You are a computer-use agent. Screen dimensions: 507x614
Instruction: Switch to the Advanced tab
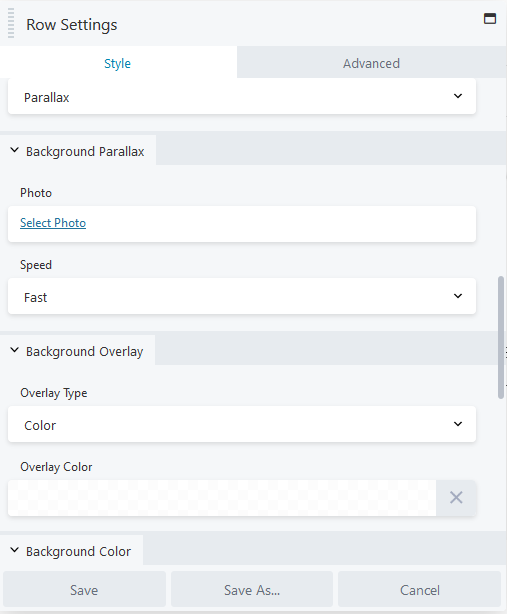371,63
